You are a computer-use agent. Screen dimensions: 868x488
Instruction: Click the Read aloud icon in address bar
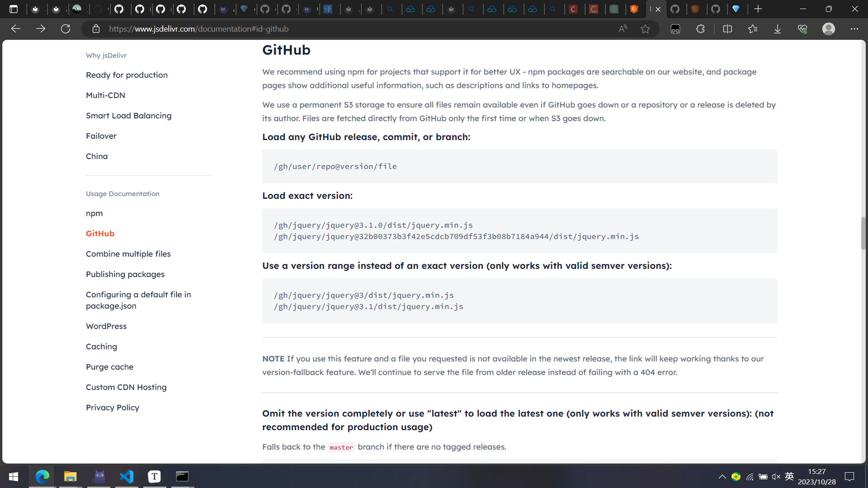pos(623,29)
